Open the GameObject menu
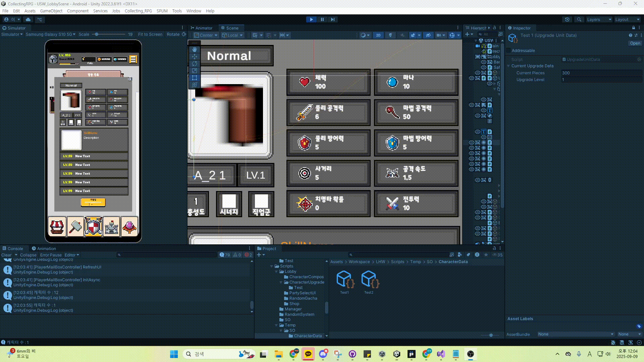Image resolution: width=644 pixels, height=362 pixels. [51, 11]
